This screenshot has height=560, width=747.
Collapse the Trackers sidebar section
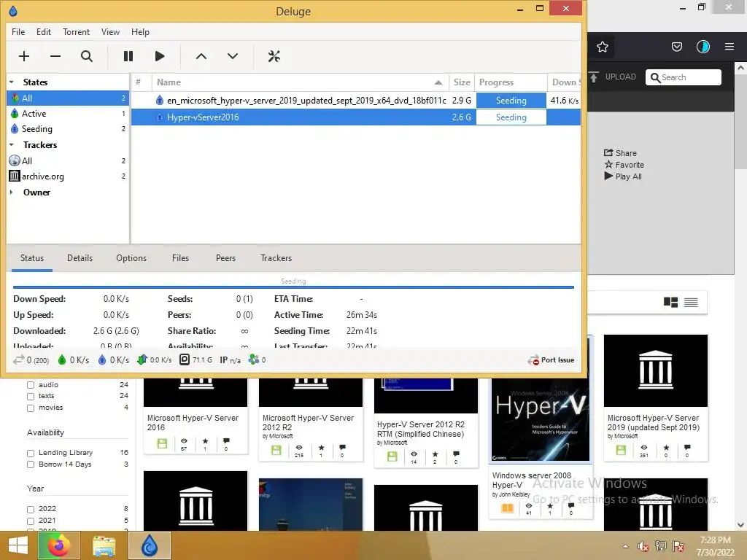[12, 145]
